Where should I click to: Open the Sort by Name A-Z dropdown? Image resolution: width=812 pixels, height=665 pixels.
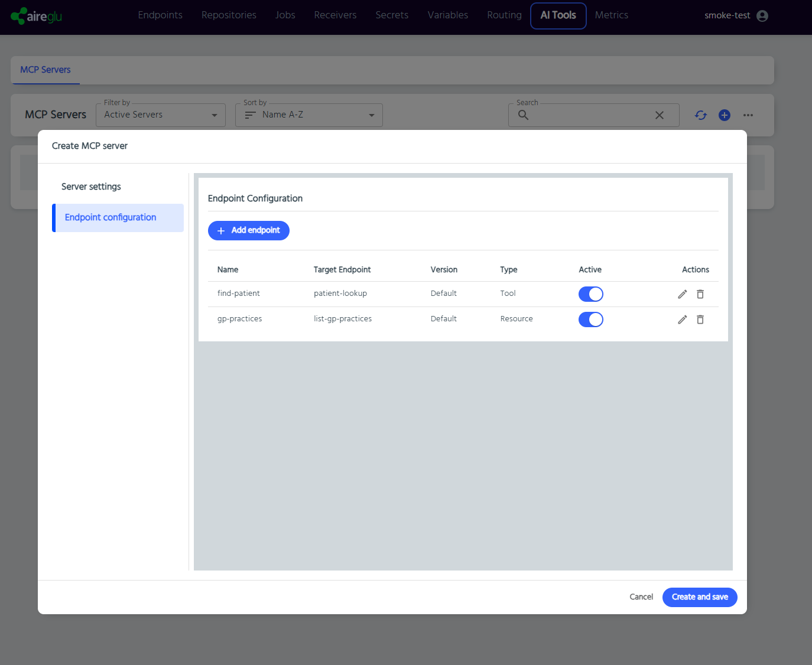click(x=309, y=115)
